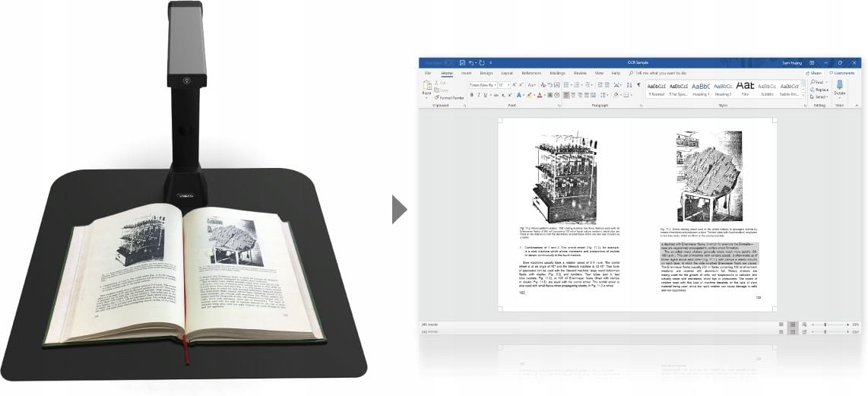Click the Share button
This screenshot has height=396, width=868.
click(815, 73)
